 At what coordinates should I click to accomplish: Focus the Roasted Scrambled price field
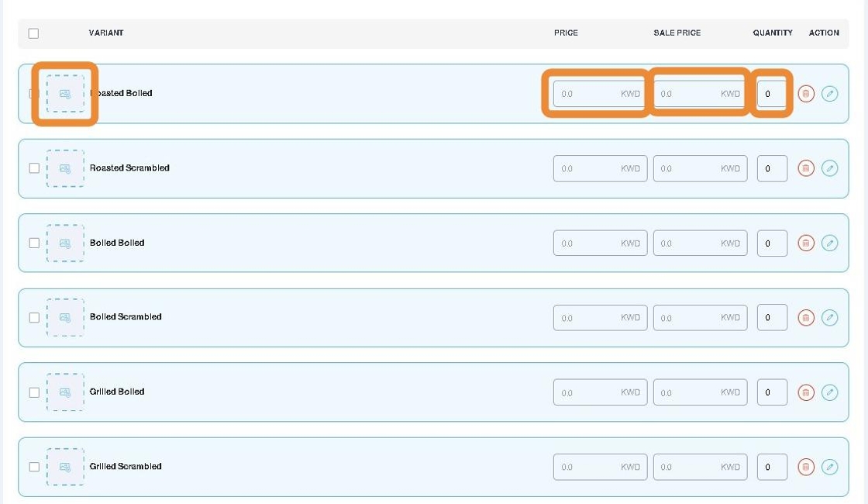[x=600, y=168]
